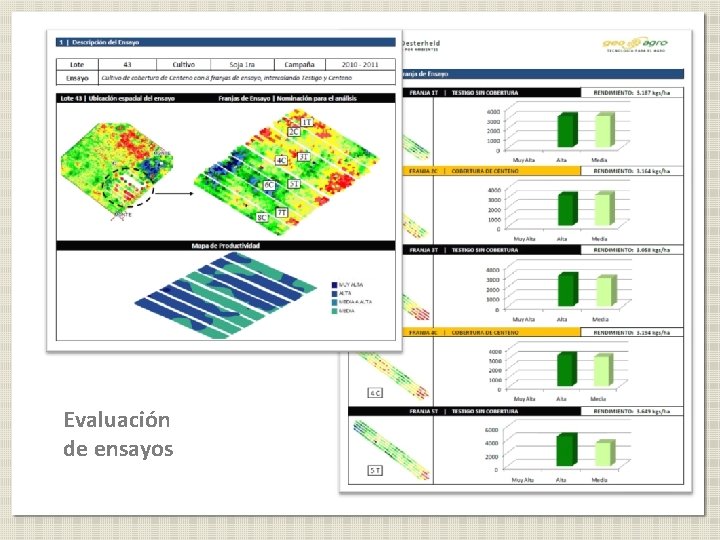Click the 'MEDIA' legend color swatch

334,311
